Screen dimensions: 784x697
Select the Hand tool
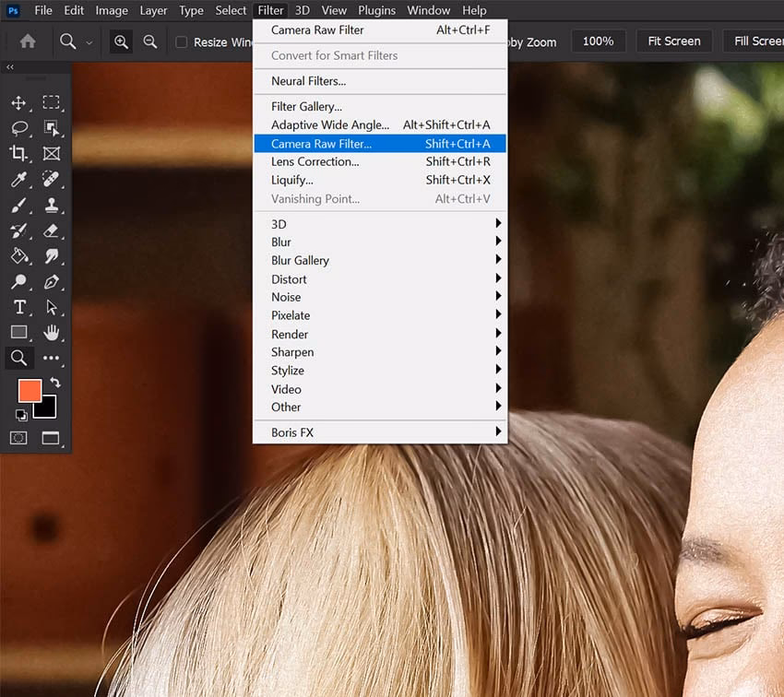coord(52,332)
